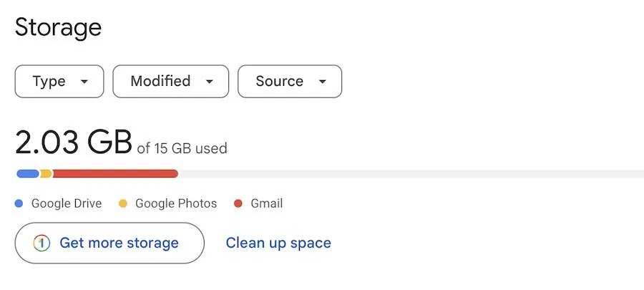Click the 2.03 GB usage figure

(74, 142)
